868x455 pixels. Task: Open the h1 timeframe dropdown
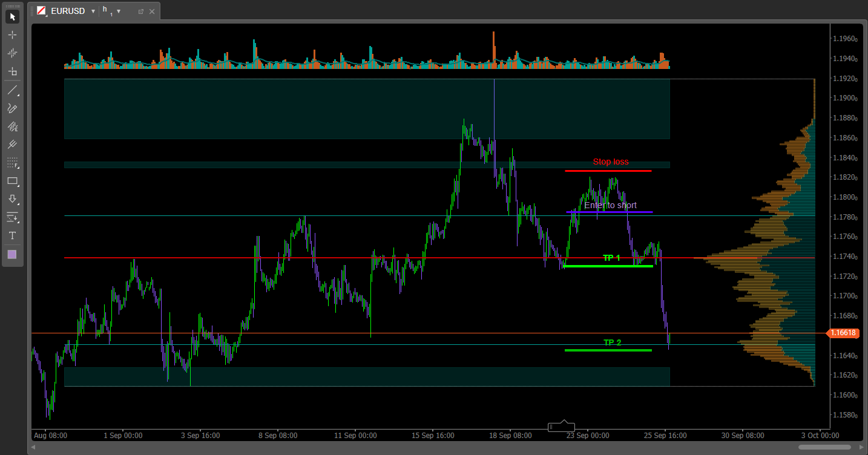pos(119,11)
